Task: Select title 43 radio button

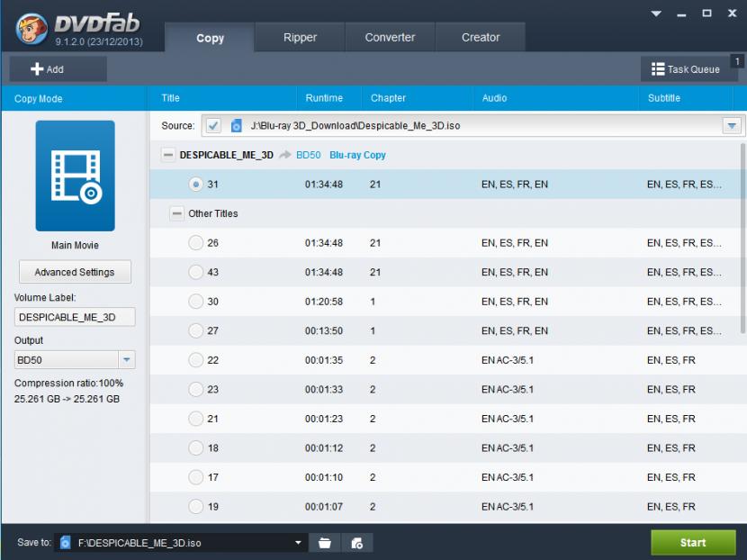Action: (196, 272)
